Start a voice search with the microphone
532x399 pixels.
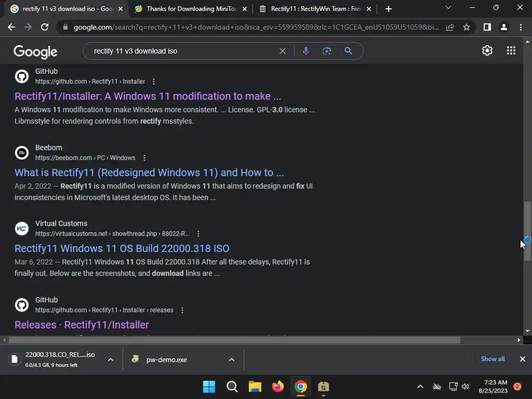pos(305,51)
